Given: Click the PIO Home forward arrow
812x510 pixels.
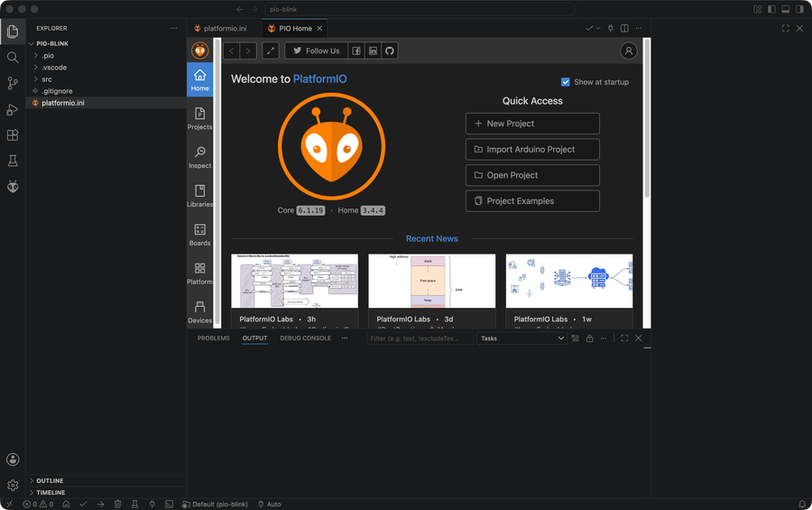Looking at the screenshot, I should [248, 51].
